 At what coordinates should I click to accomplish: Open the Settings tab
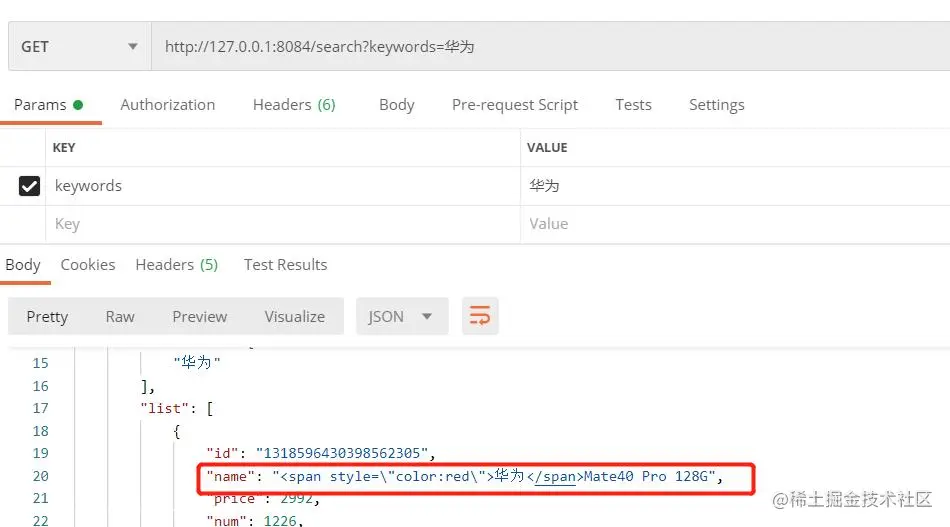(717, 105)
